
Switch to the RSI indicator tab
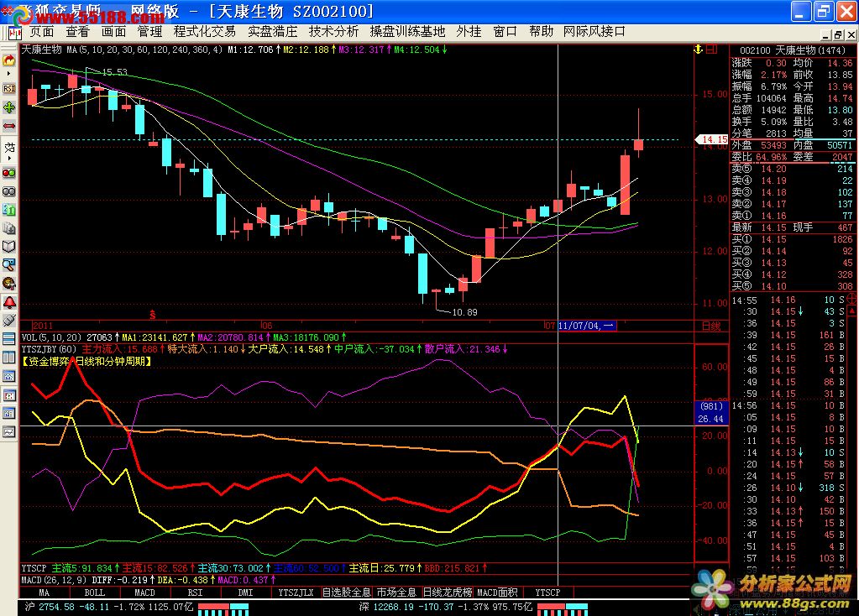(x=195, y=593)
